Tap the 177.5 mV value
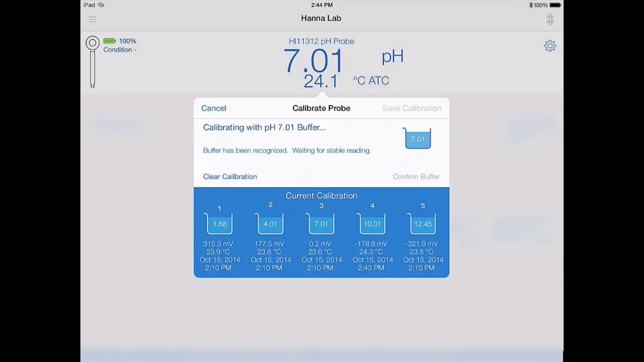This screenshot has height=362, width=644. [269, 244]
